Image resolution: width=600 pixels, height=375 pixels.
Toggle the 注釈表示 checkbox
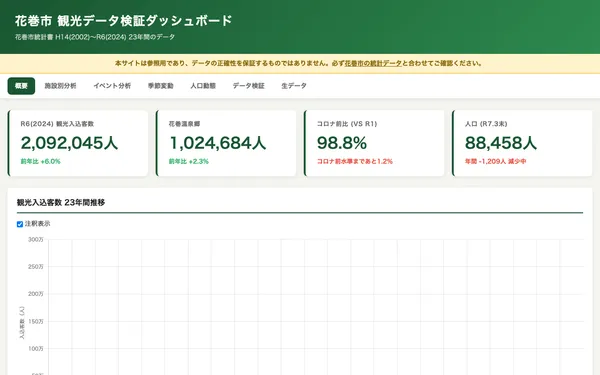click(x=20, y=224)
